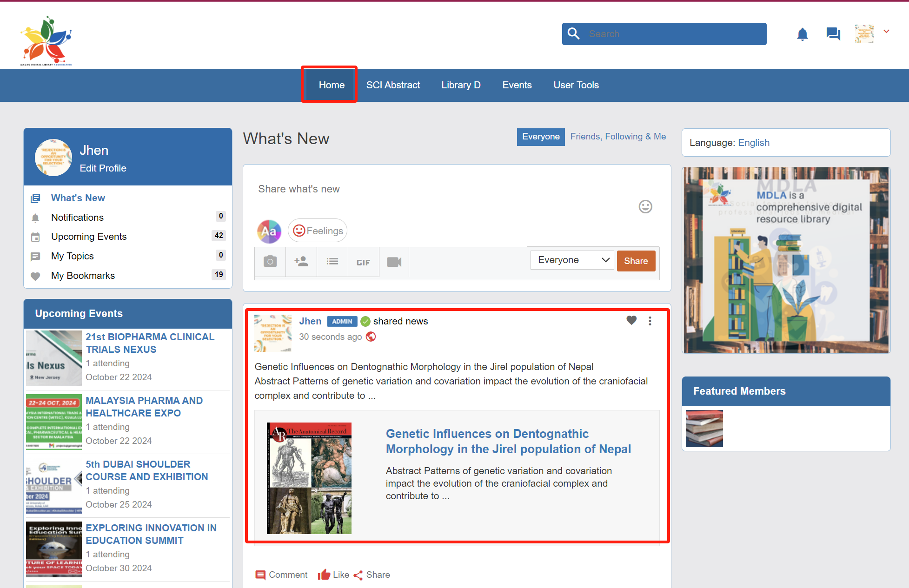Open the messages chat icon
The width and height of the screenshot is (909, 588).
click(x=833, y=34)
